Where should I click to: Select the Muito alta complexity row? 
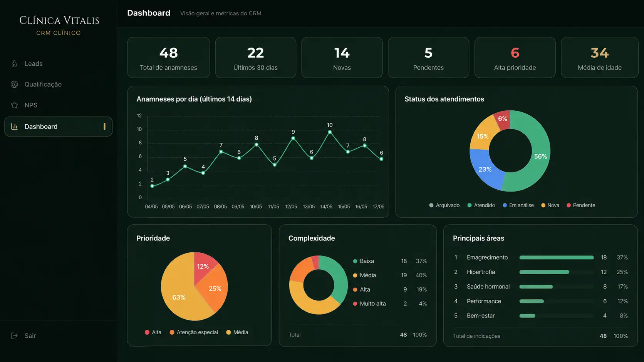(x=390, y=304)
